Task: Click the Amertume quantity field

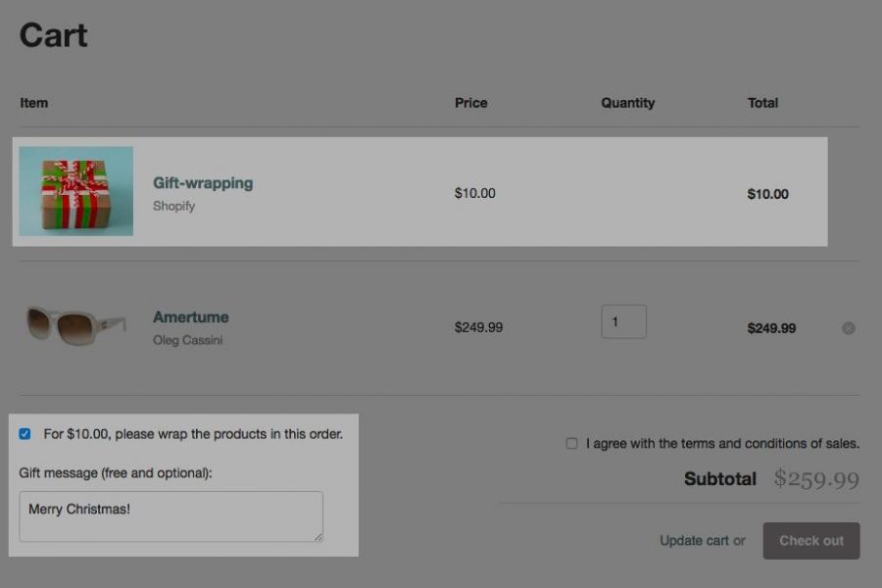Action: 624,320
